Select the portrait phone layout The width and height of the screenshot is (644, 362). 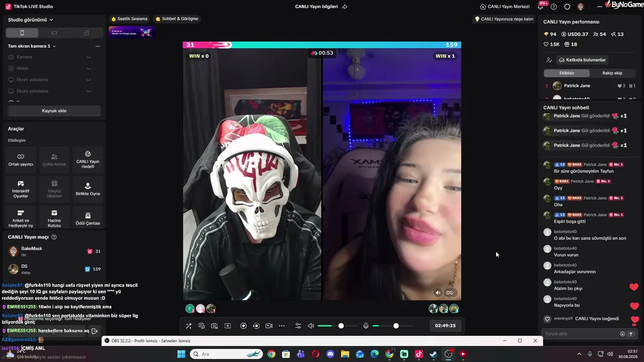point(22,33)
